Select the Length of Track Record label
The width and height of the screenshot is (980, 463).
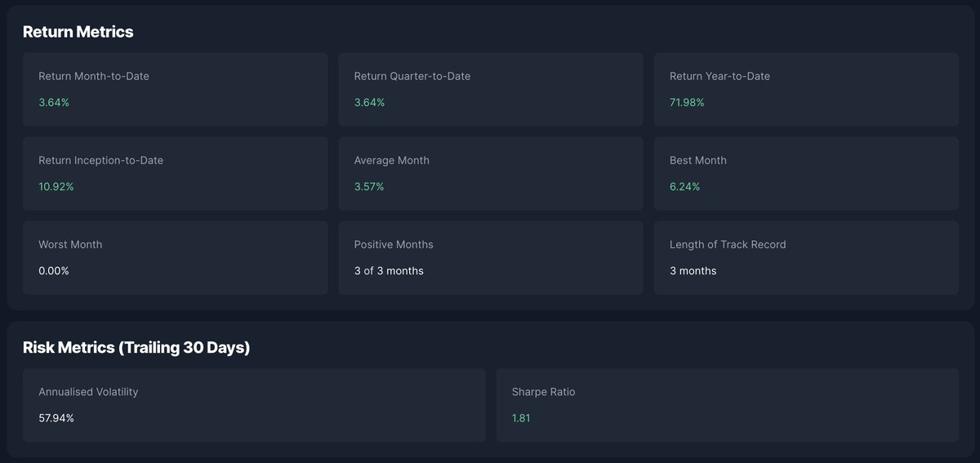click(728, 244)
